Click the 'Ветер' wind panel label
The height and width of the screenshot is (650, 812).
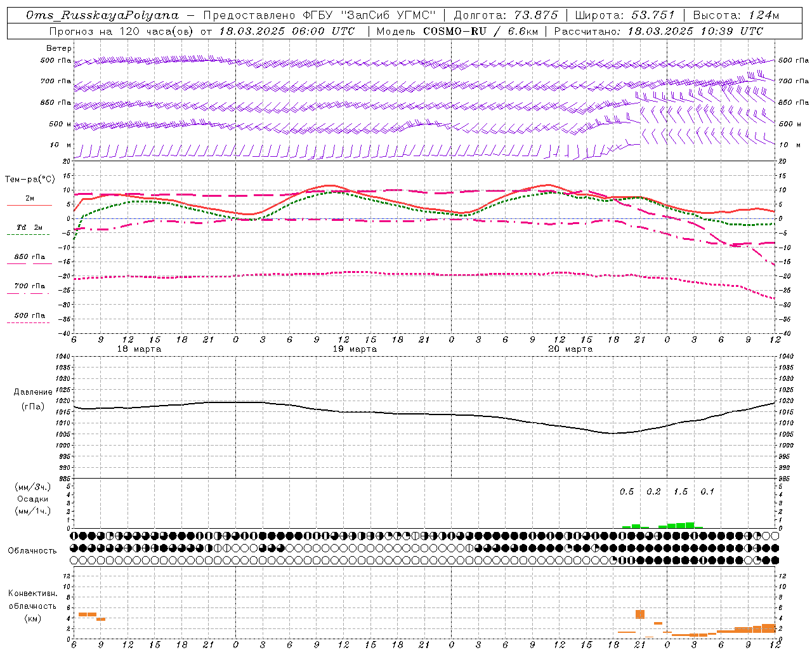pos(59,48)
